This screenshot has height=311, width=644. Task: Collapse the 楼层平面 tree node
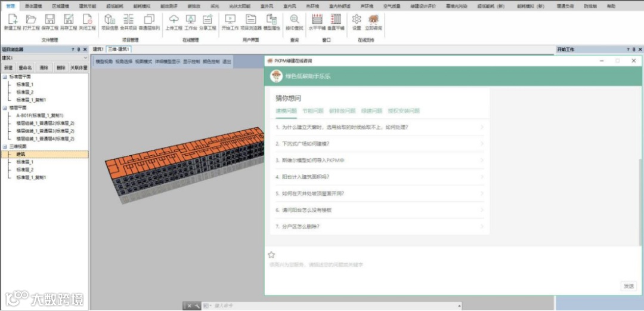coord(5,108)
